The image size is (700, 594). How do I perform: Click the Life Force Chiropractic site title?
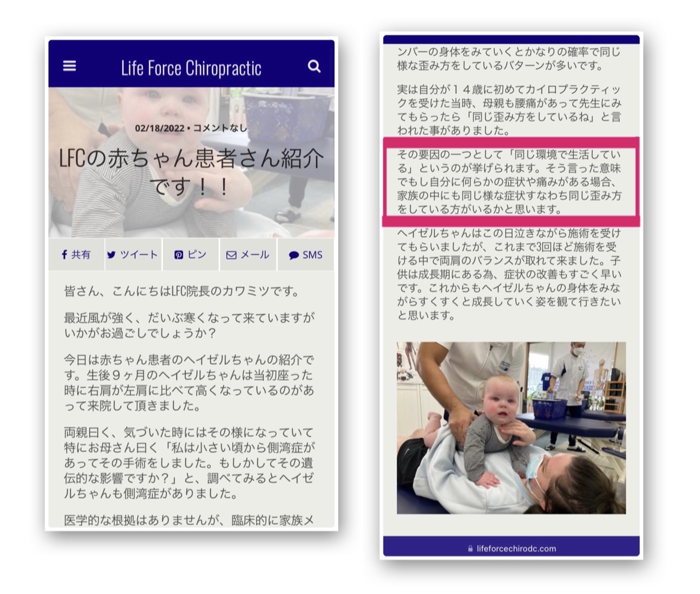(191, 68)
